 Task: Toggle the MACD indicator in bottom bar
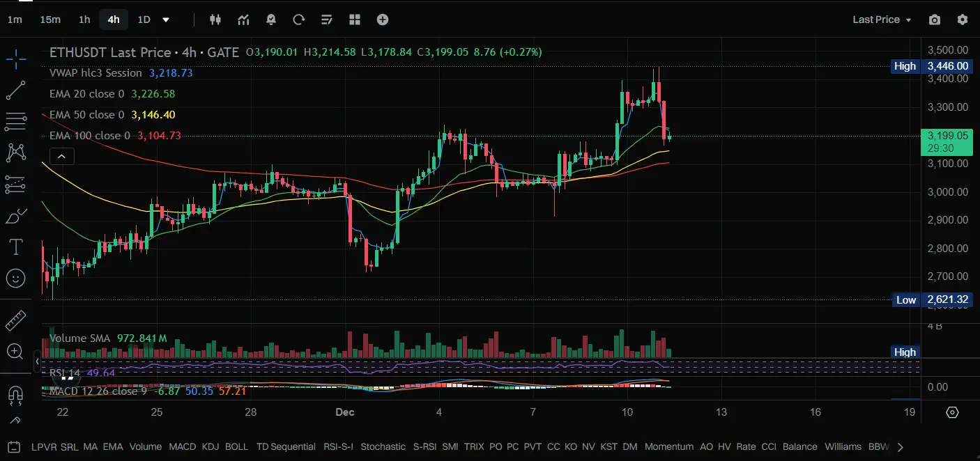pyautogui.click(x=183, y=446)
